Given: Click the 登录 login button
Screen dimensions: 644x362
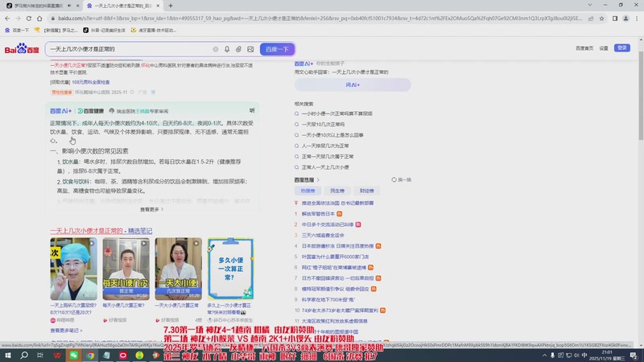Looking at the screenshot, I should tap(622, 48).
